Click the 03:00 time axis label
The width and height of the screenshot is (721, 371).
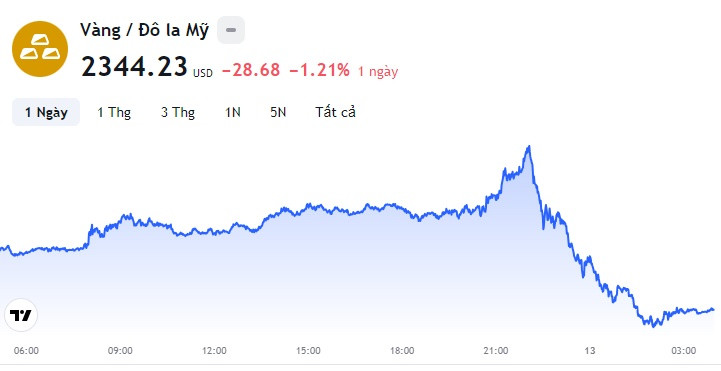(x=684, y=351)
